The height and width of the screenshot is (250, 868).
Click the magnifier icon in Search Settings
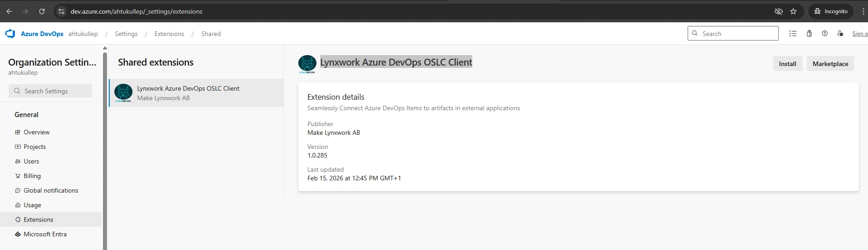[x=17, y=91]
